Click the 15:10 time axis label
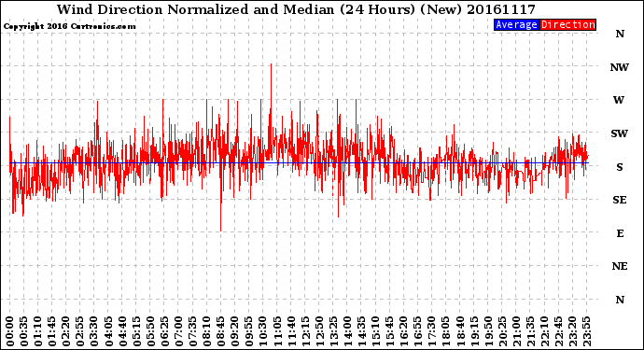 pos(375,331)
